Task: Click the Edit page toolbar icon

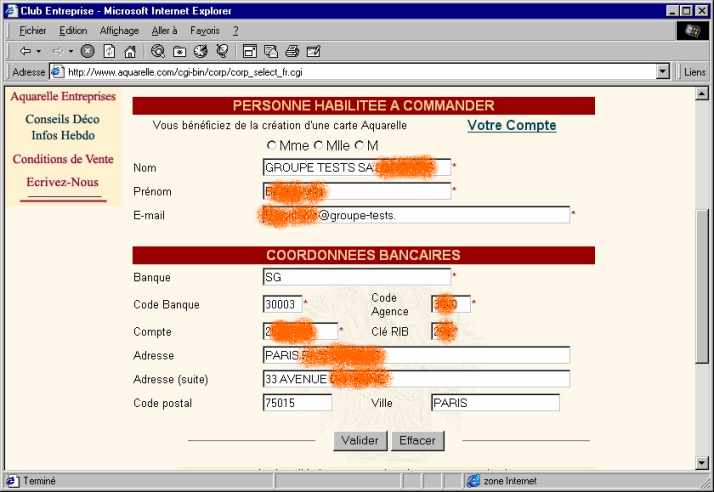Action: click(x=314, y=51)
